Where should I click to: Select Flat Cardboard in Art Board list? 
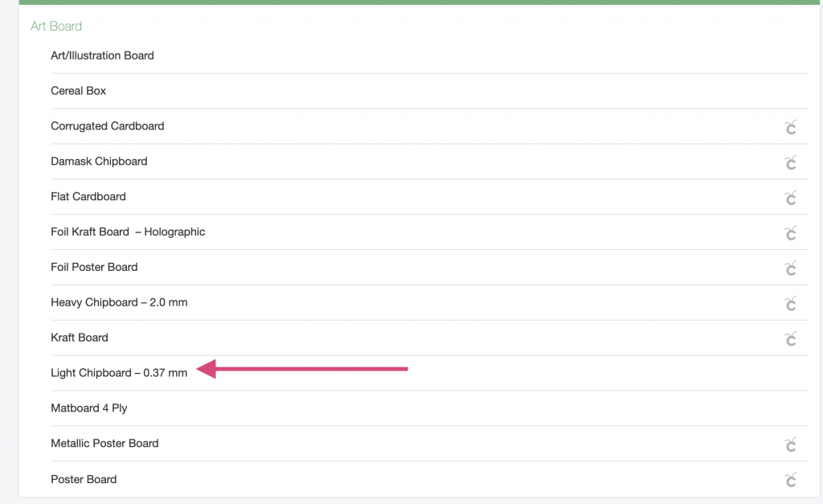click(x=88, y=196)
